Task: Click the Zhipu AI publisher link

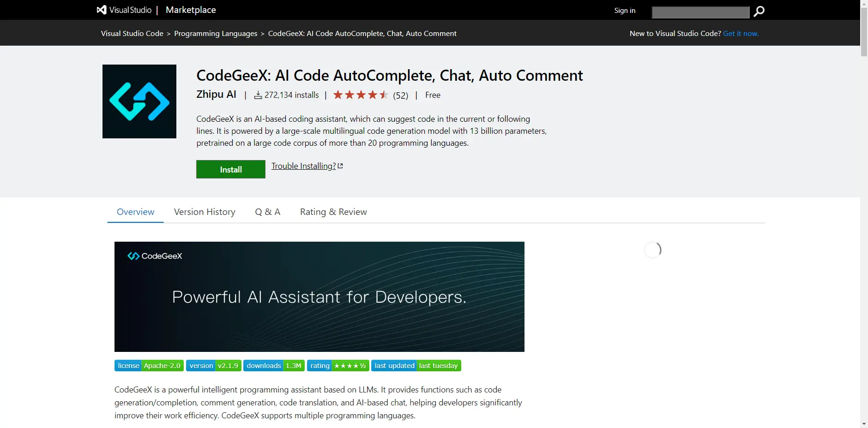Action: [x=216, y=95]
